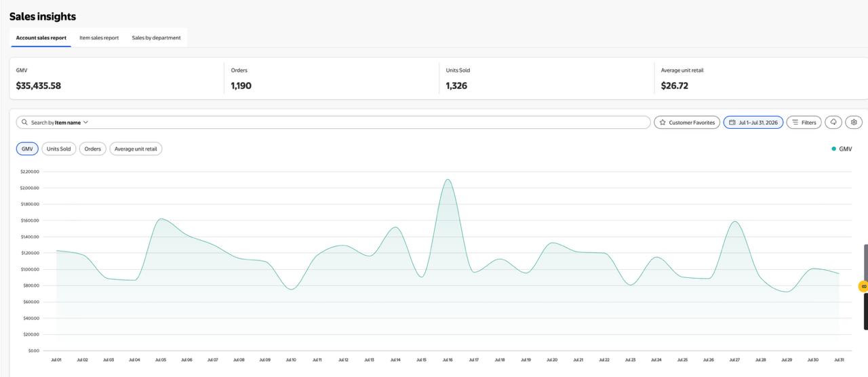Select the GMV metric chip
Screen dimensions: 868x377
click(x=27, y=148)
